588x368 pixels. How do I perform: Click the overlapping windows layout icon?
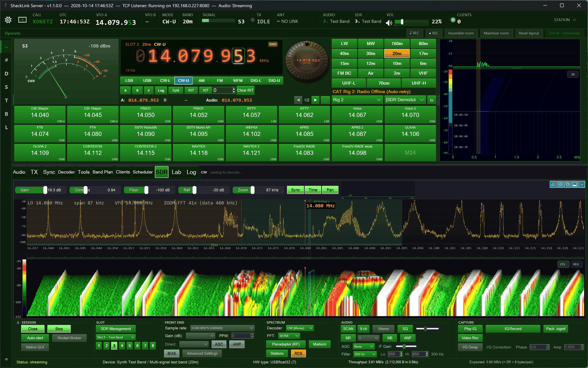pos(567,184)
